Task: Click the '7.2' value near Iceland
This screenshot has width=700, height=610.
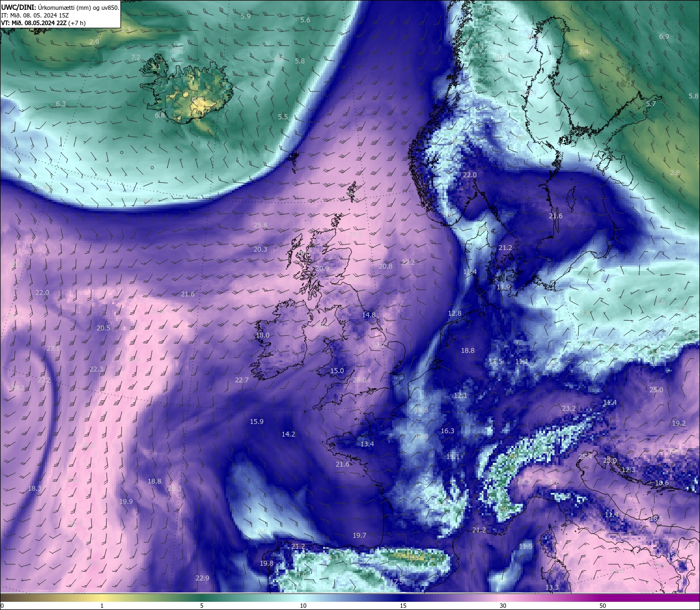Action: (x=136, y=57)
